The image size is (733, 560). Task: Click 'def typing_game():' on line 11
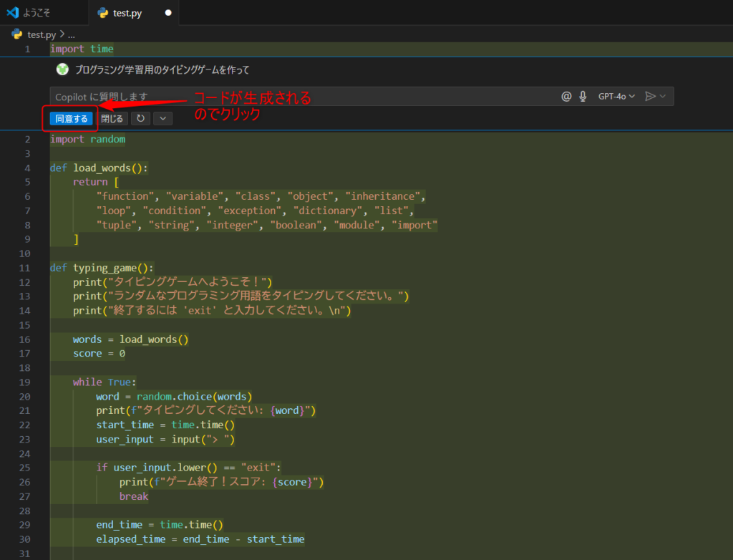(x=102, y=268)
